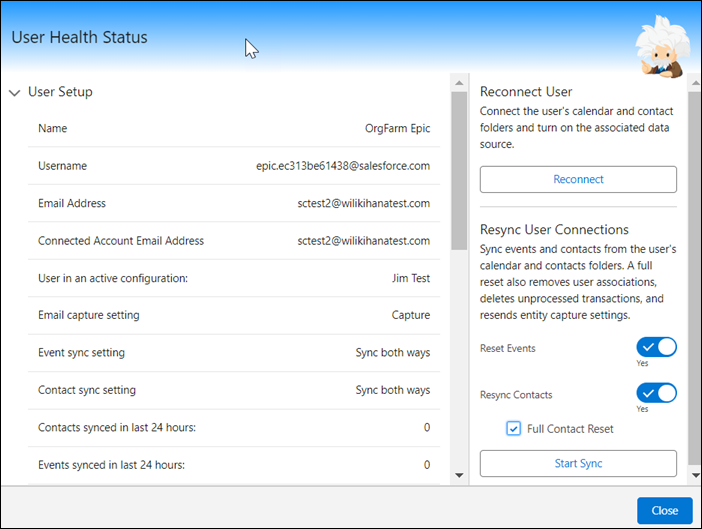This screenshot has height=529, width=702.
Task: Close the User Health Status dialog
Action: click(664, 510)
